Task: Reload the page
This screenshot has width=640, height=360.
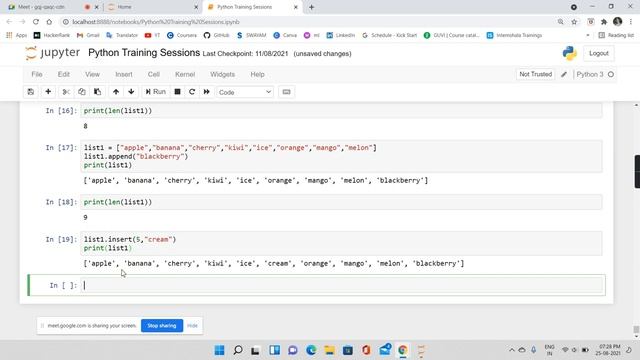Action: [36, 22]
